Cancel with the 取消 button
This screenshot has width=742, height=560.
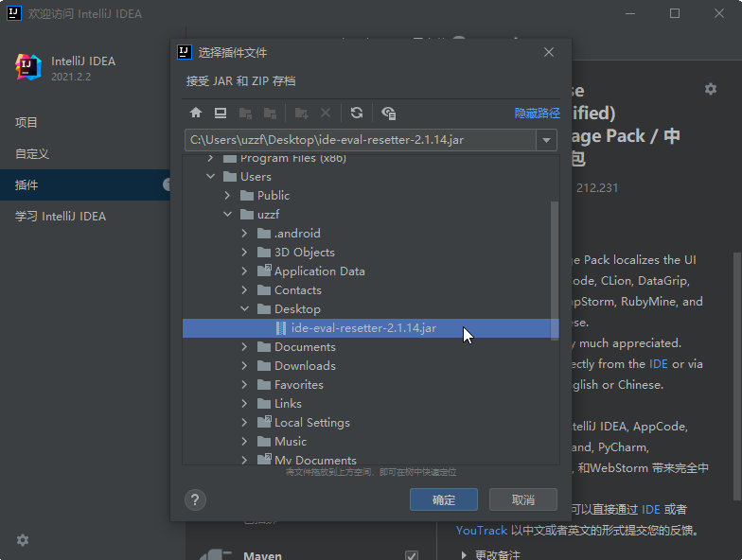click(x=522, y=499)
